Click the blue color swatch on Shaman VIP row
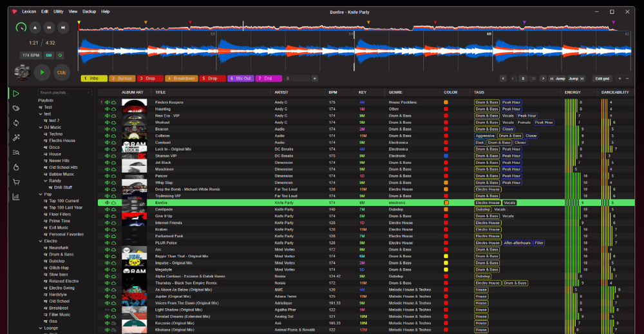644x334 pixels. (x=446, y=156)
